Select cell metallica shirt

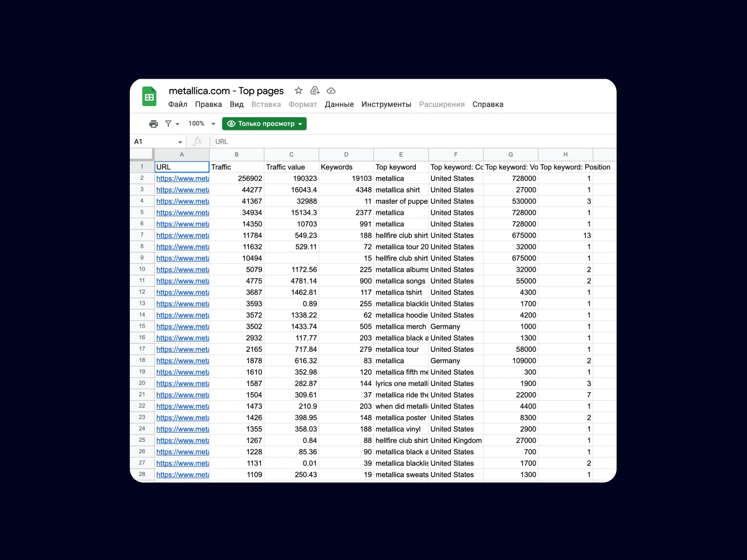pos(401,190)
